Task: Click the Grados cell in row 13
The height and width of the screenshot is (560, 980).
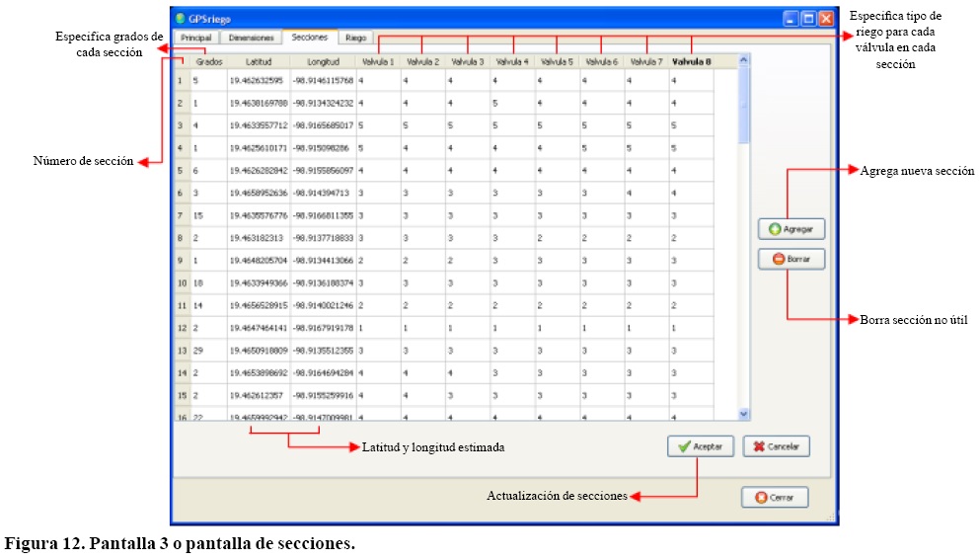Action: (208, 350)
